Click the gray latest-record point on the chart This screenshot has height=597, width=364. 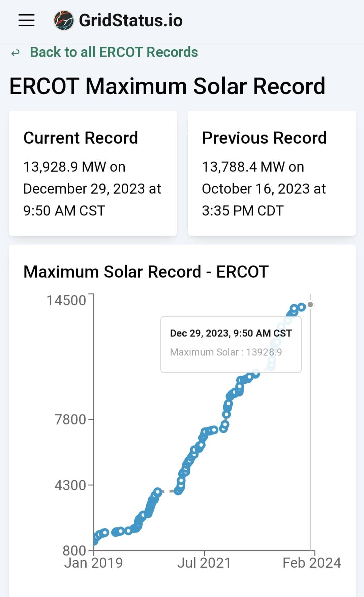pos(310,304)
